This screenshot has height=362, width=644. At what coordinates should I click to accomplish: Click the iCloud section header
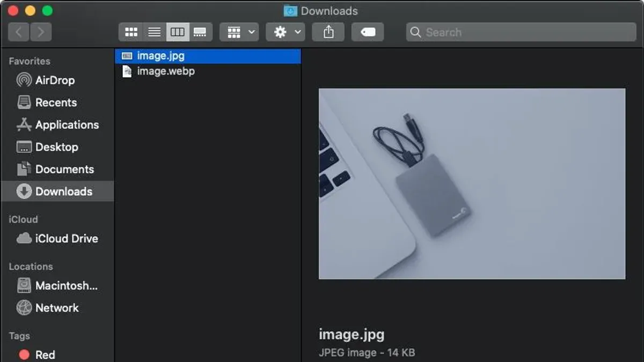tap(23, 219)
